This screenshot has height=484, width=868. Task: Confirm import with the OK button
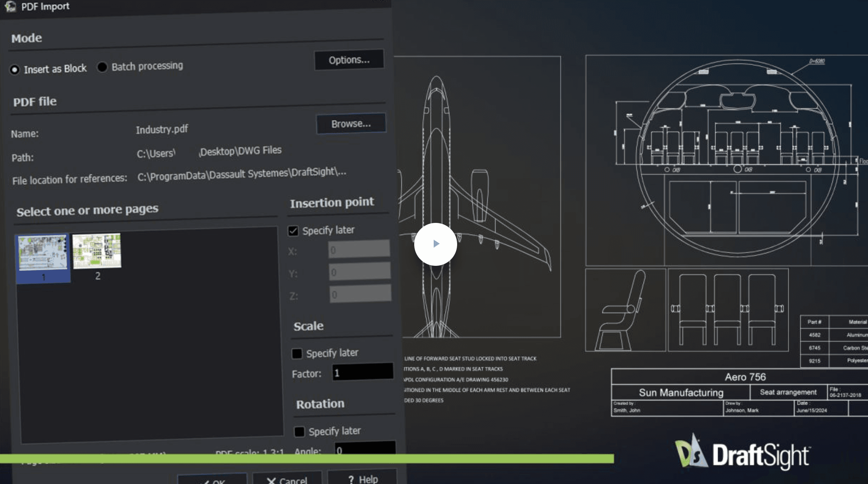pyautogui.click(x=212, y=480)
